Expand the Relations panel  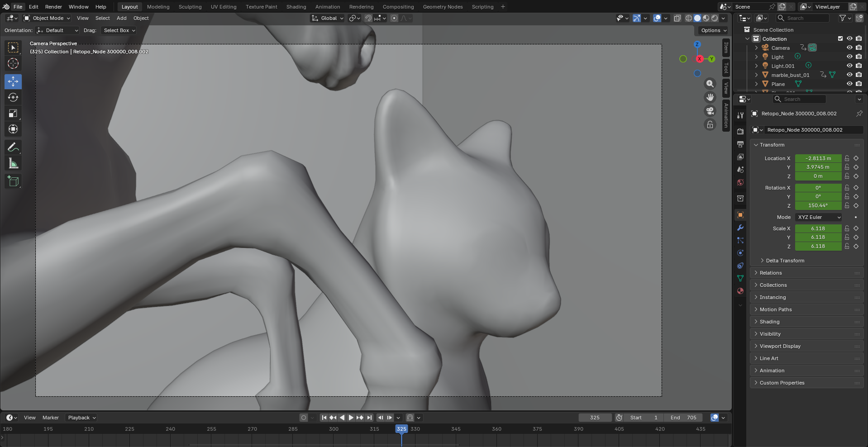(x=770, y=273)
